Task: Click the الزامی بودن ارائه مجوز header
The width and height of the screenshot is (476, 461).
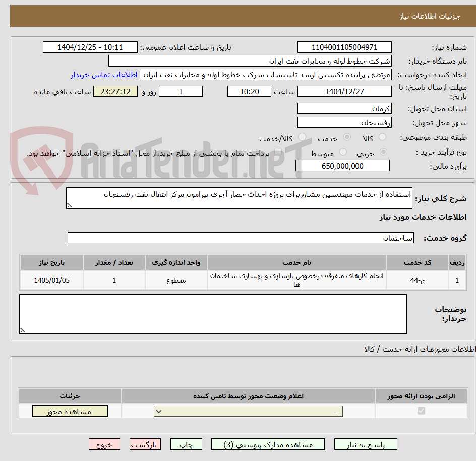Action: pos(422,396)
